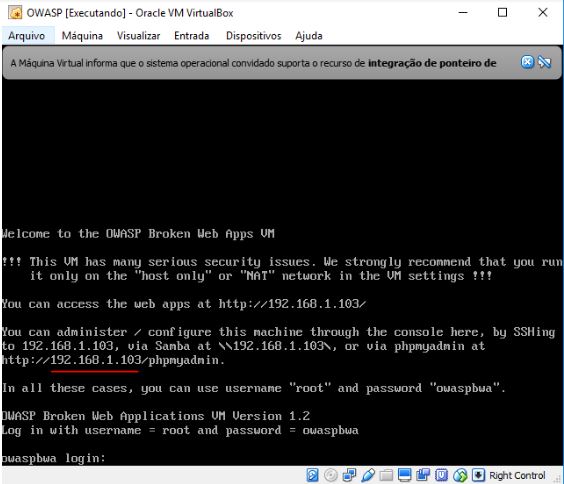Open the Entrada menu
Viewport: 564px width, 484px height.
coord(191,36)
